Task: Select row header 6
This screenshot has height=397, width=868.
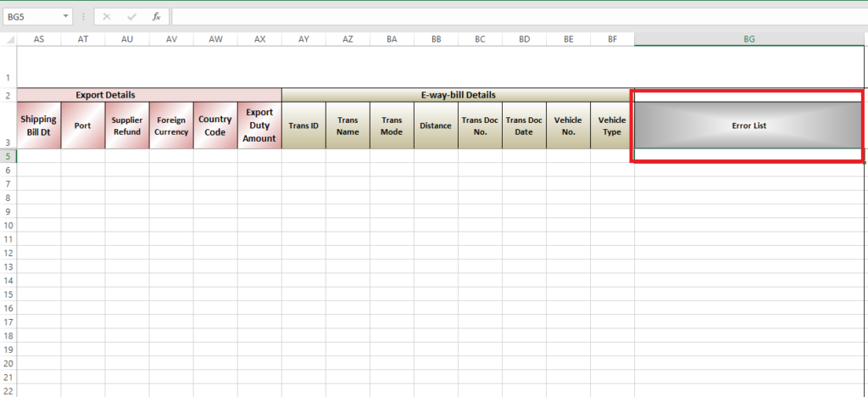Action: [8, 170]
